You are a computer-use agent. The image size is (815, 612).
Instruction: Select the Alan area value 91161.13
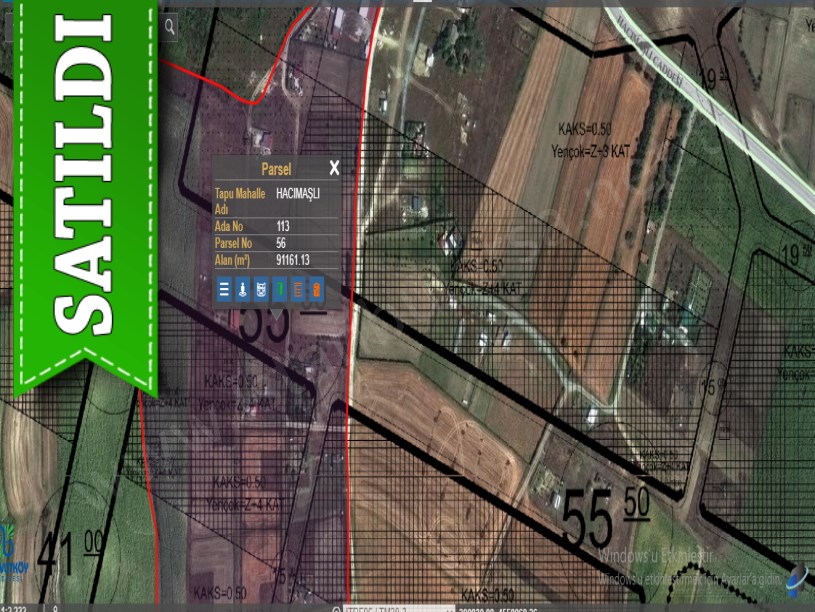tap(292, 260)
